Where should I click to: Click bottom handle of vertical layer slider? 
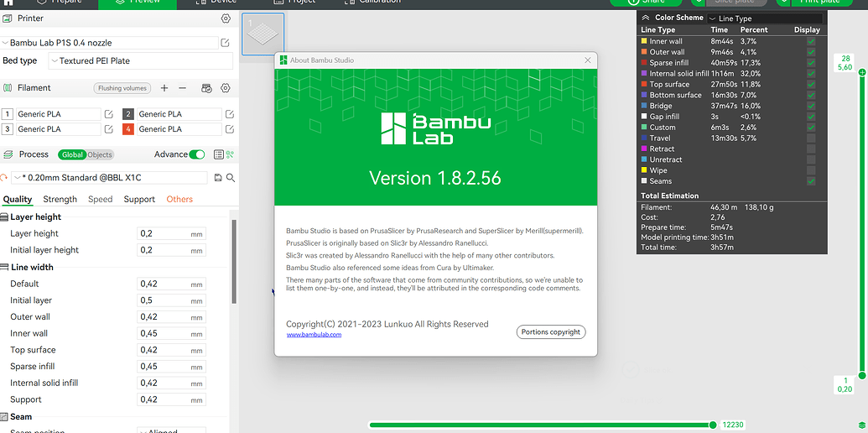(861, 376)
